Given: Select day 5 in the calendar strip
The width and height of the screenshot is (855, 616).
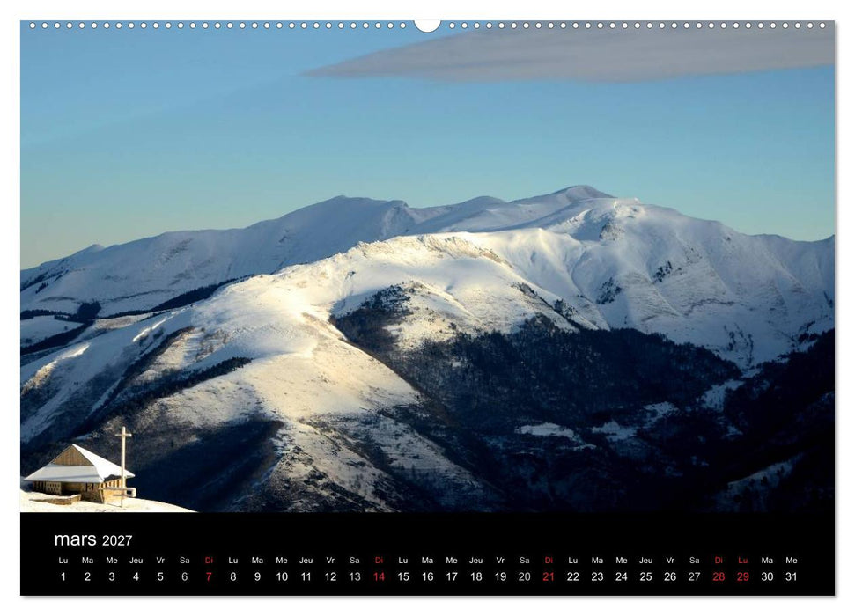Looking at the screenshot, I should 160,576.
